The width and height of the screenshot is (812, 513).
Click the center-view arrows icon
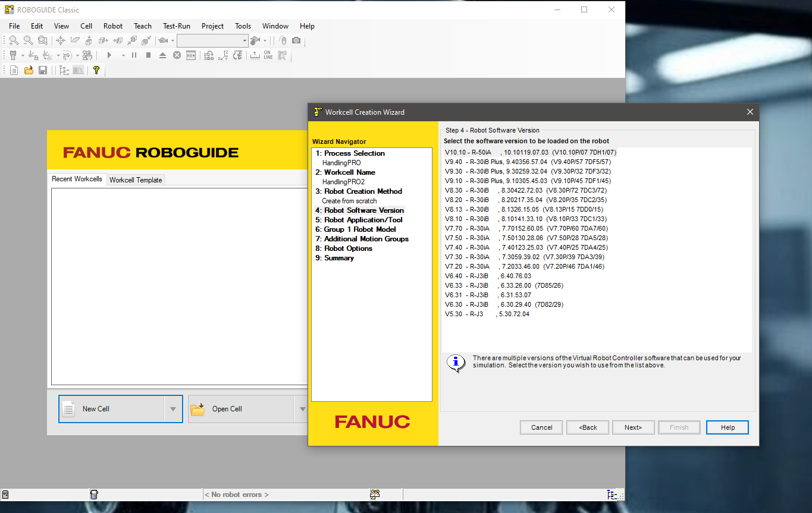[x=61, y=40]
